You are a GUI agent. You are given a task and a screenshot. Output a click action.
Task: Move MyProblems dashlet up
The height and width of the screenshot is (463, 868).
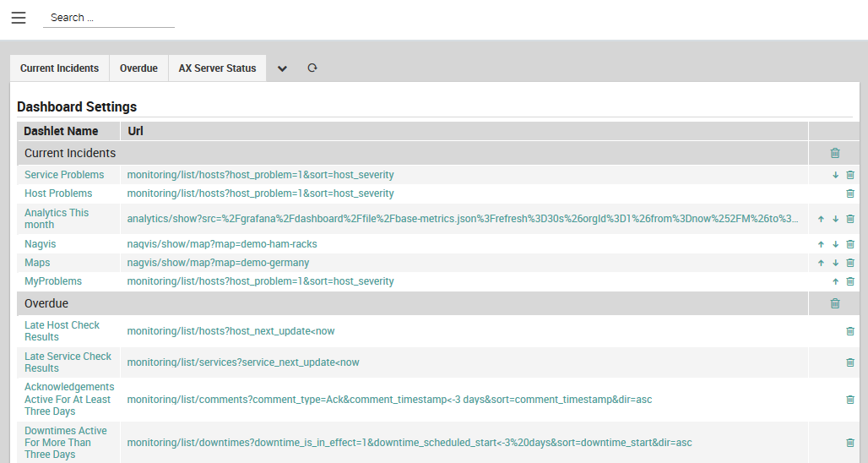click(x=835, y=281)
